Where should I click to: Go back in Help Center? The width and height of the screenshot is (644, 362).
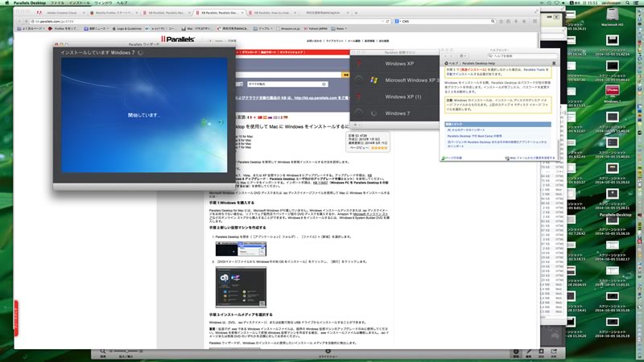point(445,56)
